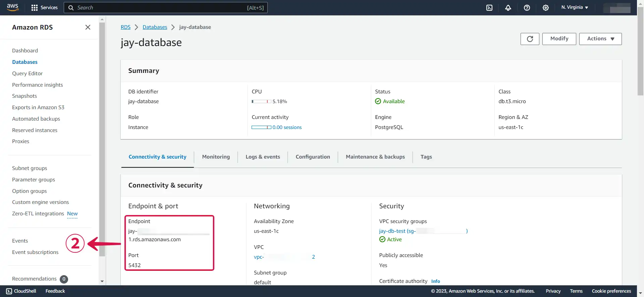Open the Configuration tab
Screen dimensions: 644x297
(x=313, y=157)
